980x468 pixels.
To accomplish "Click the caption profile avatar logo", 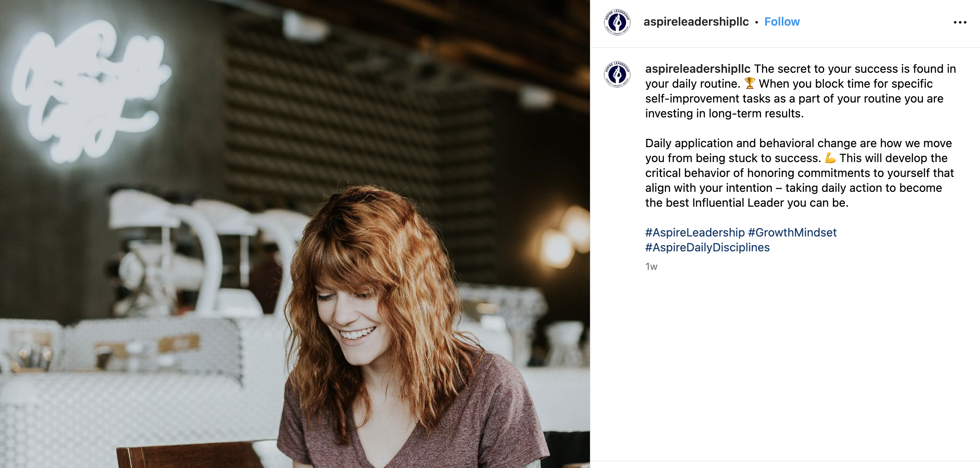I will [617, 74].
